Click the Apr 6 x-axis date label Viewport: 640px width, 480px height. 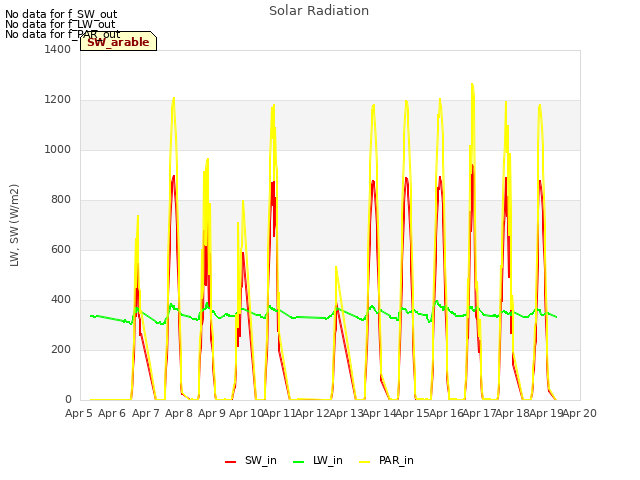(112, 413)
